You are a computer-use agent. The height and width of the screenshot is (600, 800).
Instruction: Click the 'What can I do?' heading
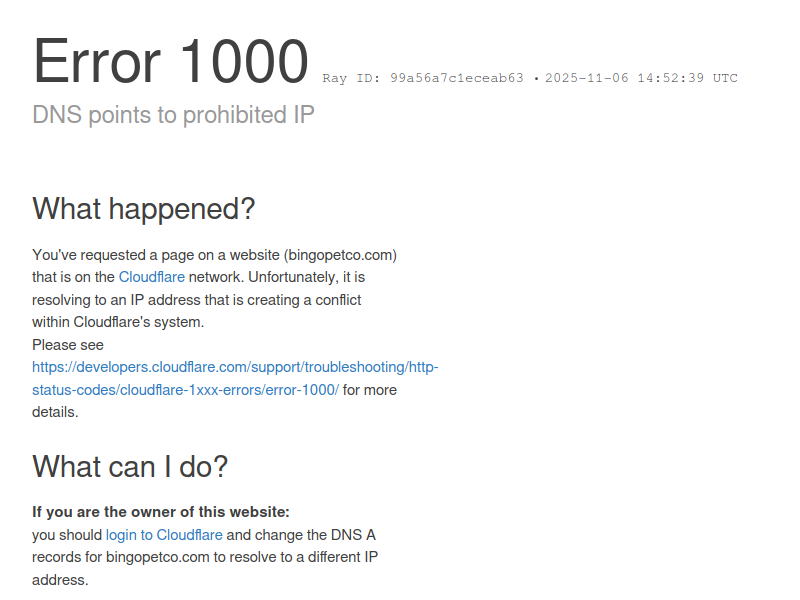[130, 467]
